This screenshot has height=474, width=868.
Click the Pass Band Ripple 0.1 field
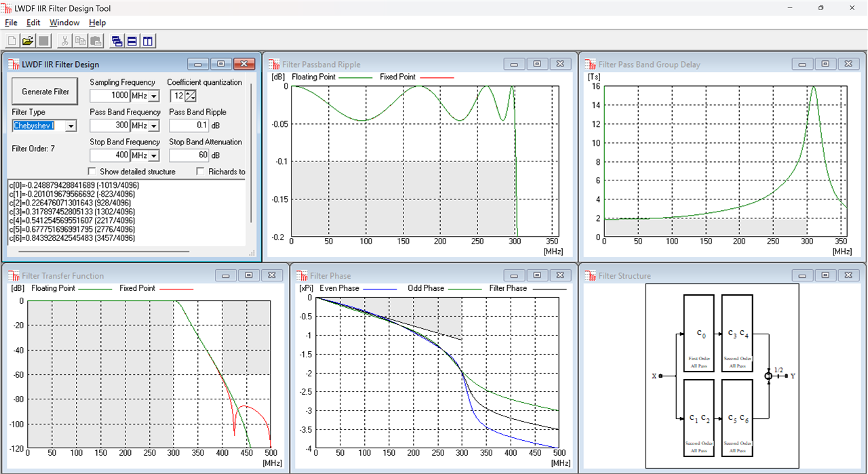(189, 126)
